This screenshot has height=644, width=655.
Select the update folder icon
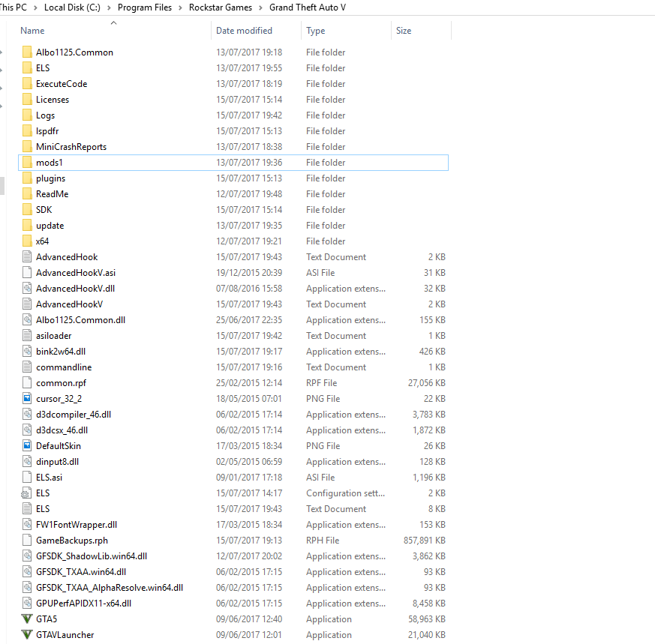pyautogui.click(x=27, y=226)
